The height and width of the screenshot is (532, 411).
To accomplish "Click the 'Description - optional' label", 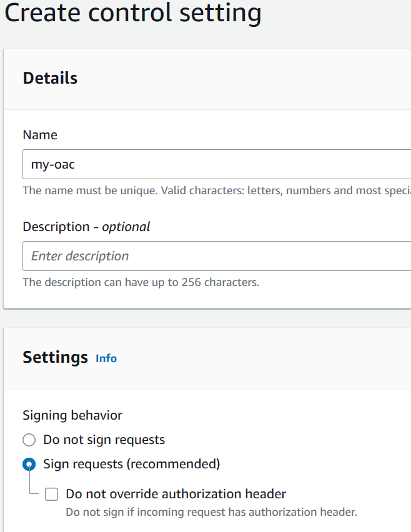I will pos(86,227).
